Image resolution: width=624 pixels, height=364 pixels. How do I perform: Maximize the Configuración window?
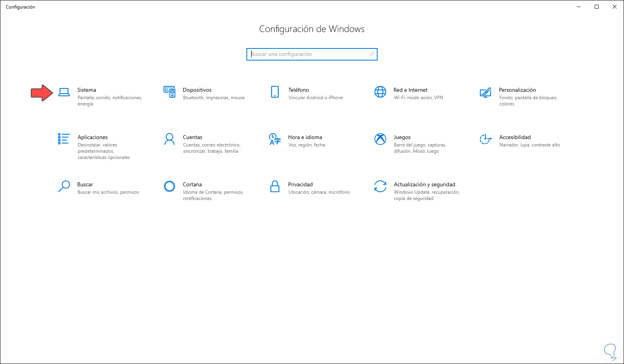[597, 7]
